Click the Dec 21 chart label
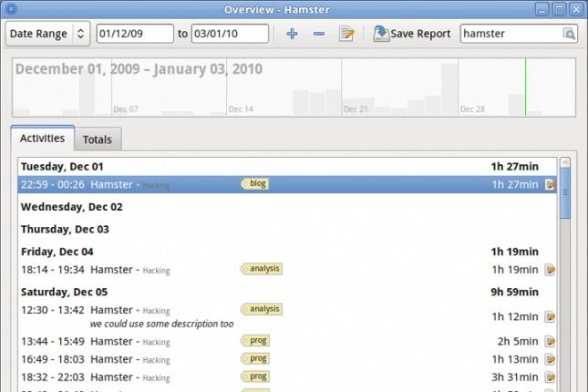 (356, 109)
